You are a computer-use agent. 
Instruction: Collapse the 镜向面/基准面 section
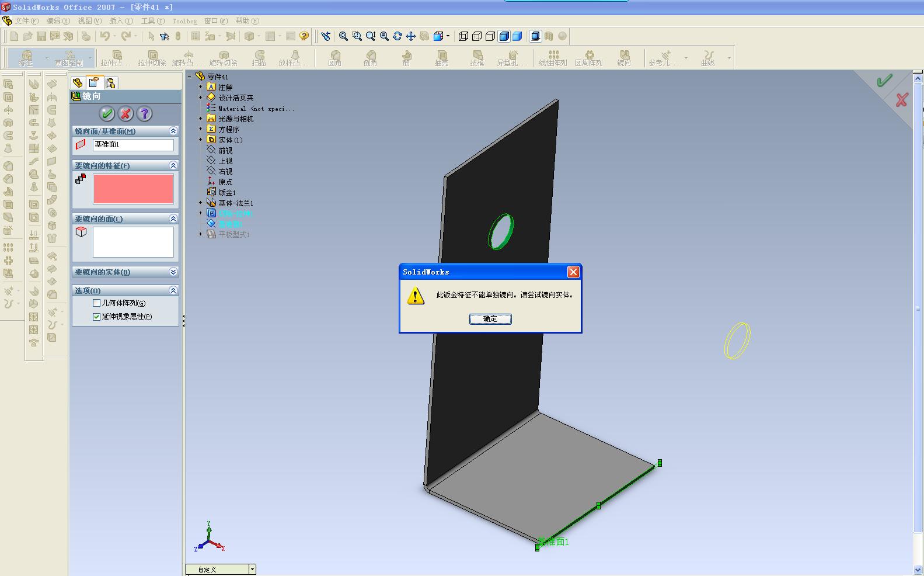tap(173, 131)
